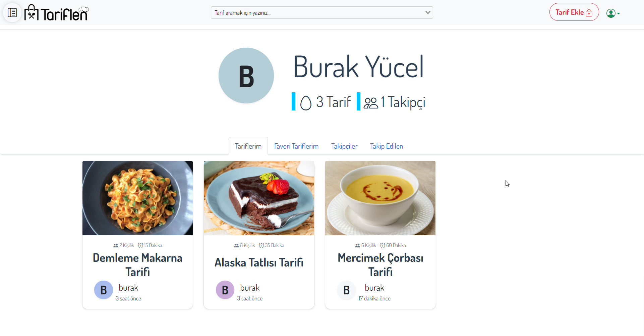Image resolution: width=644 pixels, height=336 pixels.
Task: Click the blue B avatar on the Makarna card
Action: (x=104, y=290)
